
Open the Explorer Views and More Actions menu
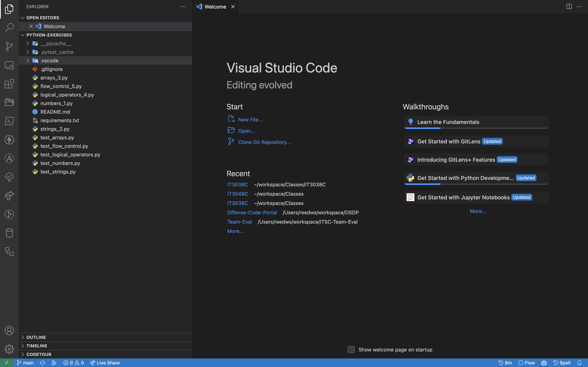(x=183, y=7)
